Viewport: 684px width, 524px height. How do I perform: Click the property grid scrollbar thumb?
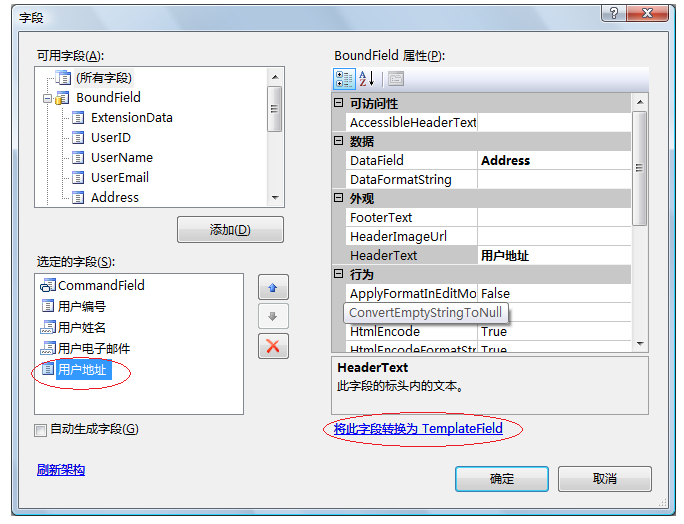(x=640, y=168)
